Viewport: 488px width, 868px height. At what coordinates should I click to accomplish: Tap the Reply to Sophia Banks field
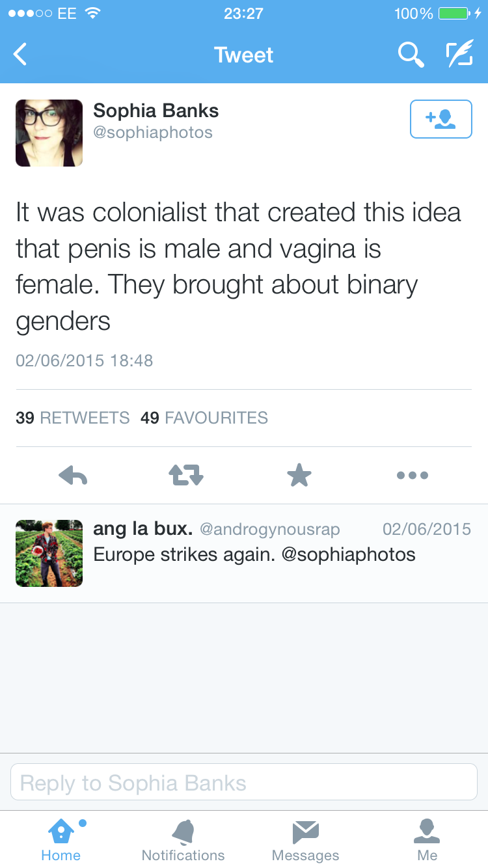click(x=244, y=782)
